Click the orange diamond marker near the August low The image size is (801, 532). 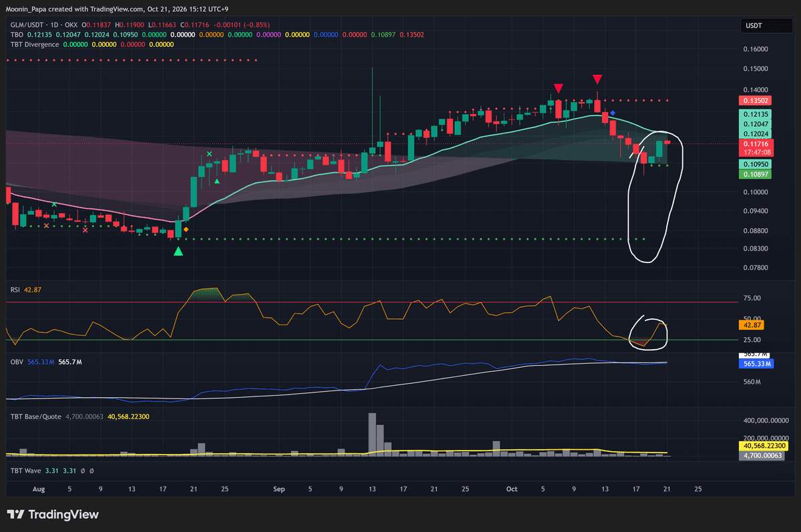pyautogui.click(x=186, y=230)
